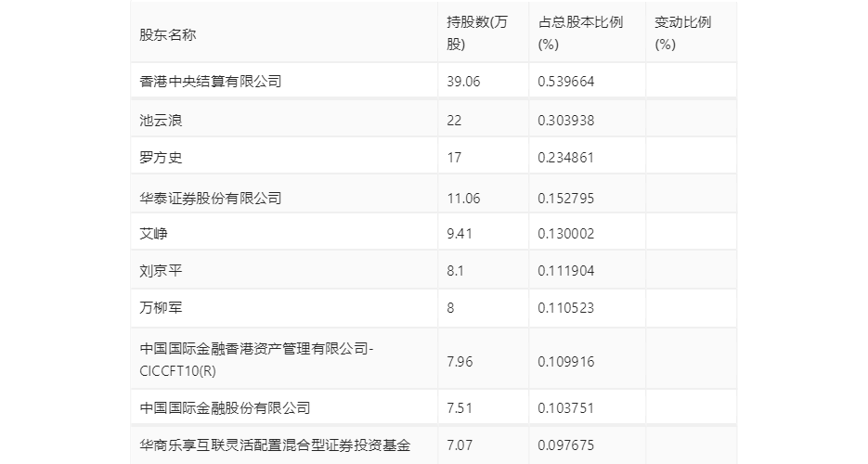Select shareholder 华泰证券股份有限公司

[x=211, y=198]
